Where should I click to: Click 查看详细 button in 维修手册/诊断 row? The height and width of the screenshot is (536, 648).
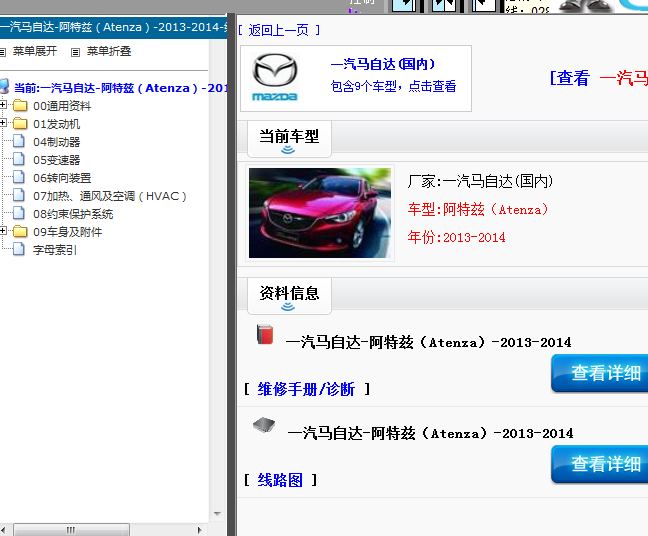tap(600, 373)
